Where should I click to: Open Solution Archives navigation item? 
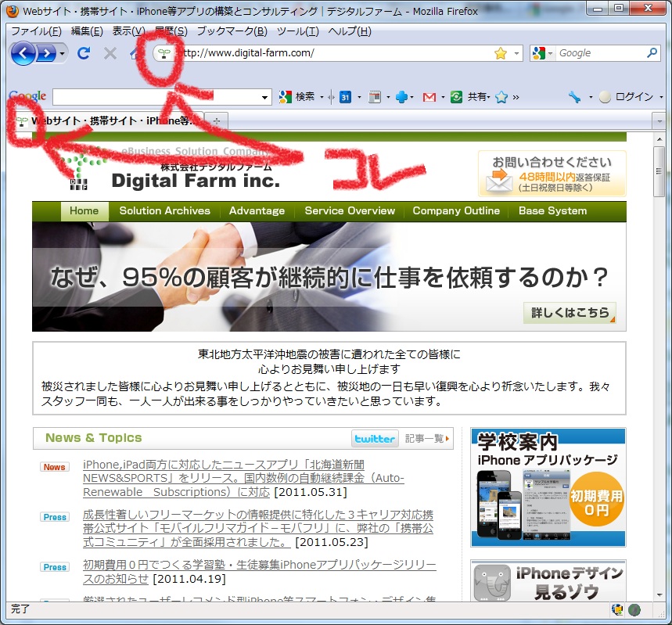coord(164,211)
